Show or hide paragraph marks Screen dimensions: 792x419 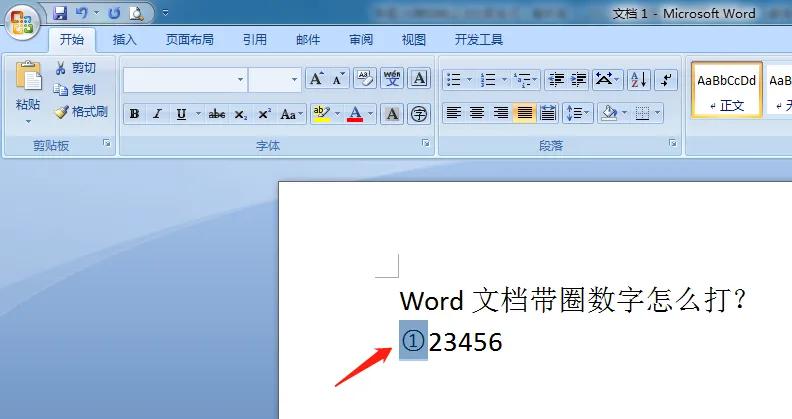coord(666,79)
